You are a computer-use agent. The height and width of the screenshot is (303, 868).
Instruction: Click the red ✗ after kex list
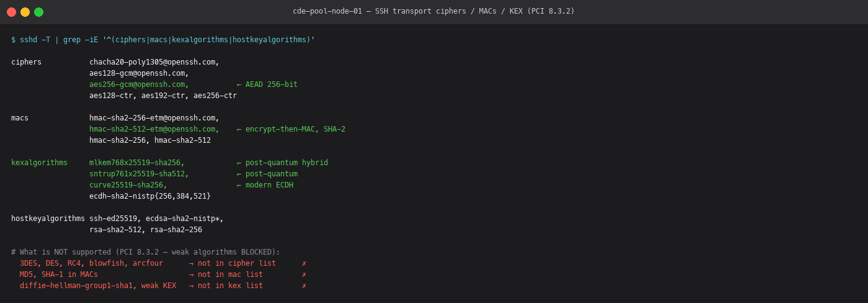pyautogui.click(x=304, y=286)
